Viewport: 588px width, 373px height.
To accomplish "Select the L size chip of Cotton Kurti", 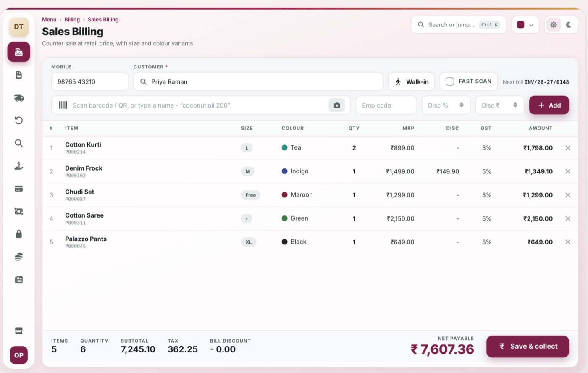I will coord(247,148).
